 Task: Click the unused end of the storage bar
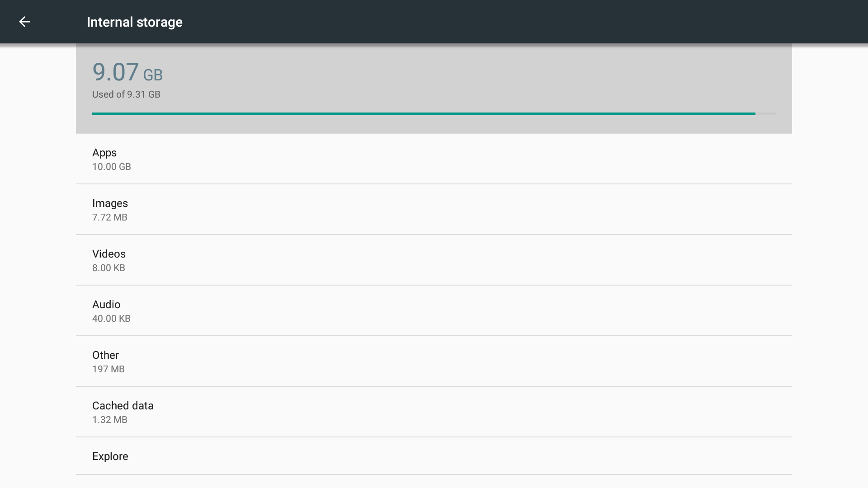coord(766,114)
